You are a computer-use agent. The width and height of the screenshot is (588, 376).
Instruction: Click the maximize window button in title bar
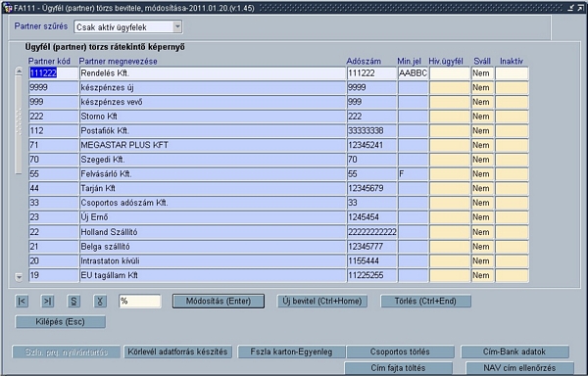pyautogui.click(x=580, y=8)
